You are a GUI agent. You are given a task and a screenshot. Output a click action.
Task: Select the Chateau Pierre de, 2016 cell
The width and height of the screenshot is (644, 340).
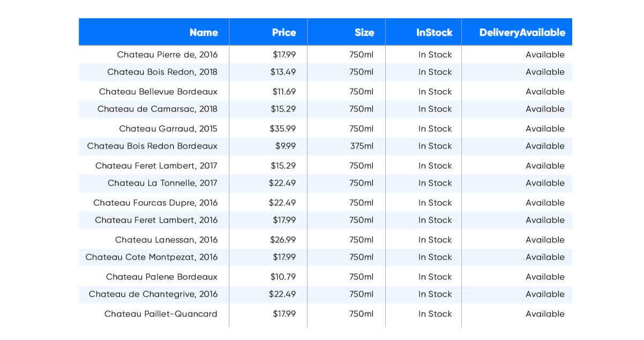click(167, 55)
